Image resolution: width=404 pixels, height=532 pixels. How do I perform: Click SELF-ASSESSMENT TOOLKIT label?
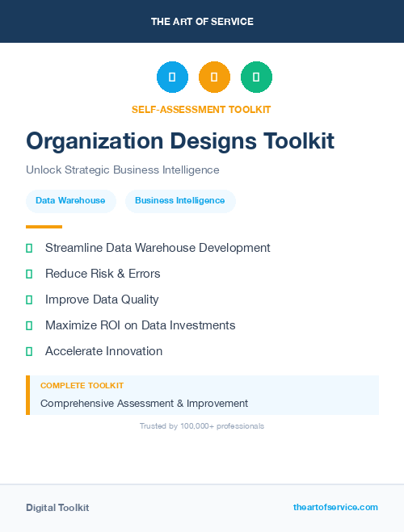point(201,110)
